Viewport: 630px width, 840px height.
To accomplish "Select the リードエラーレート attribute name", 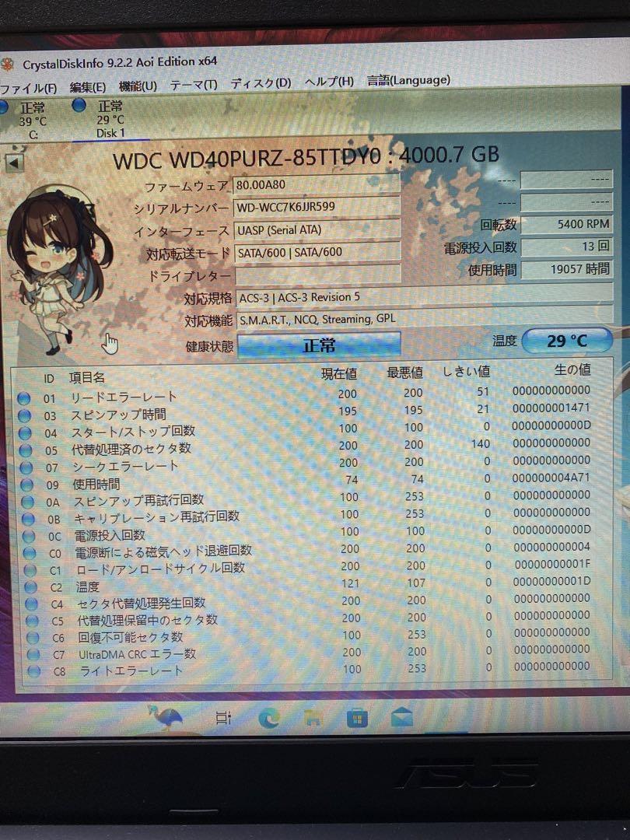I will coord(123,397).
